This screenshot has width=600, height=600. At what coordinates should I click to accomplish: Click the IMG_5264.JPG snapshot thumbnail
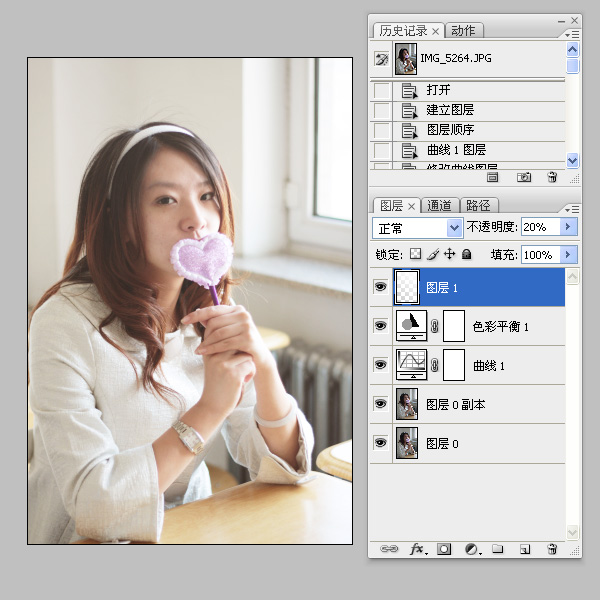[x=406, y=59]
